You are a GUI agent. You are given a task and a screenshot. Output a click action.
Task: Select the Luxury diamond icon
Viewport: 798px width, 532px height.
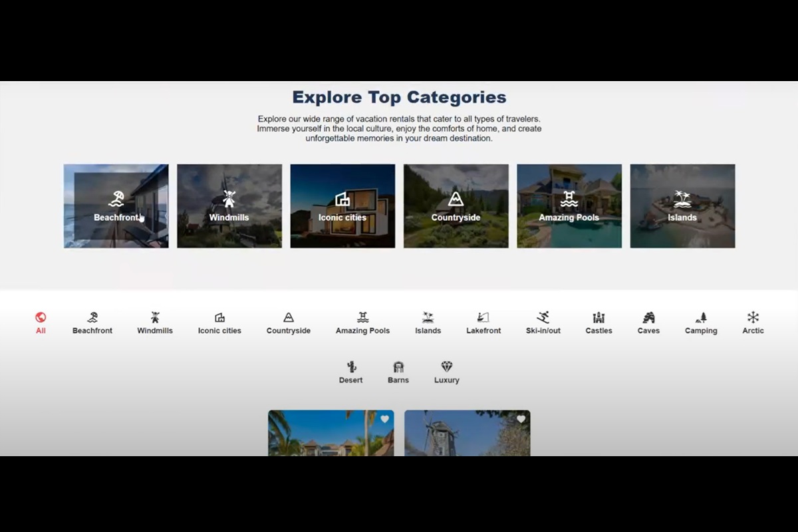click(447, 366)
